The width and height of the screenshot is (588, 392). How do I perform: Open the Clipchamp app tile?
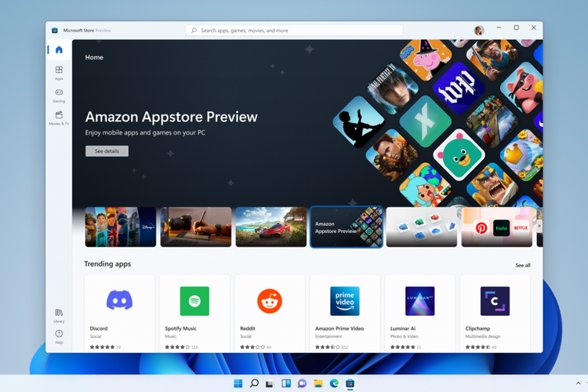[x=495, y=314]
